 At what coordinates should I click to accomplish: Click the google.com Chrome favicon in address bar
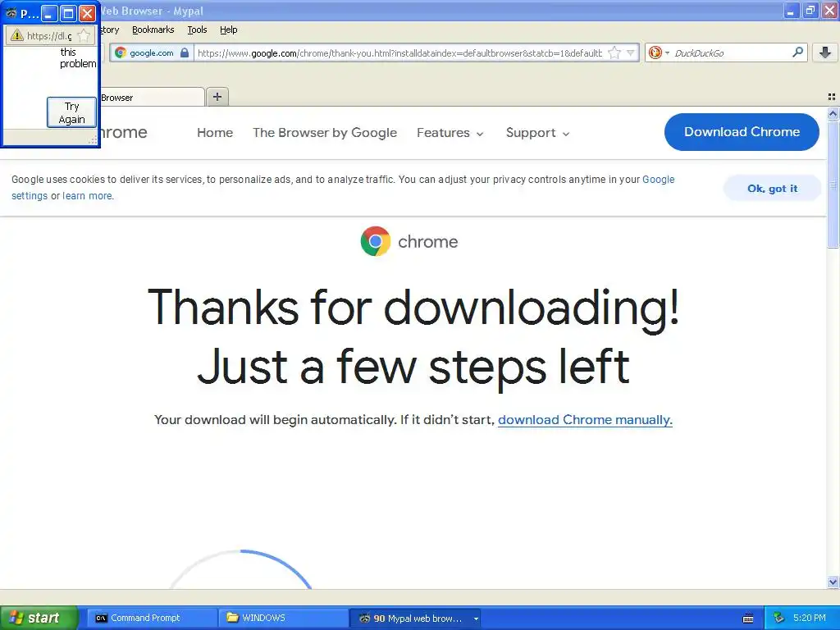click(121, 52)
